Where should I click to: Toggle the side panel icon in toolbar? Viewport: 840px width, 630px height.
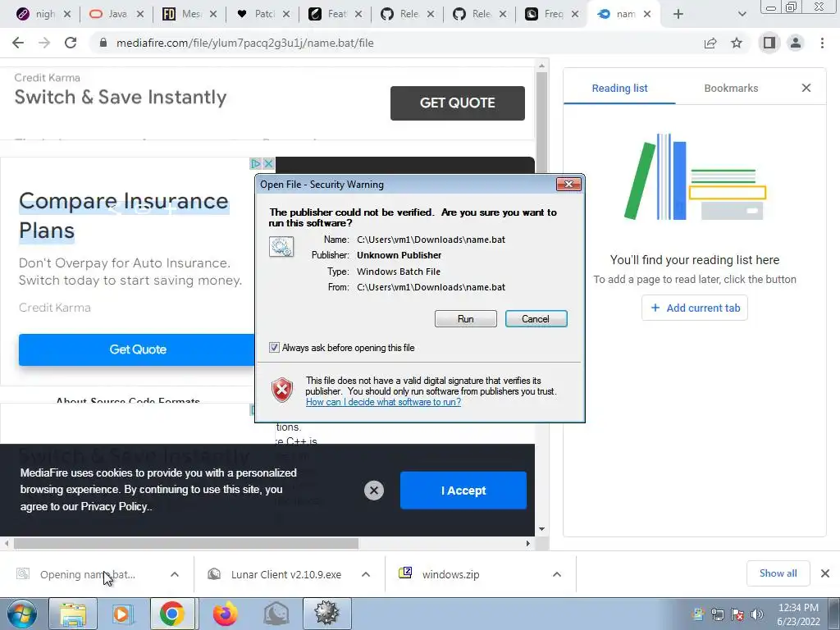(769, 43)
